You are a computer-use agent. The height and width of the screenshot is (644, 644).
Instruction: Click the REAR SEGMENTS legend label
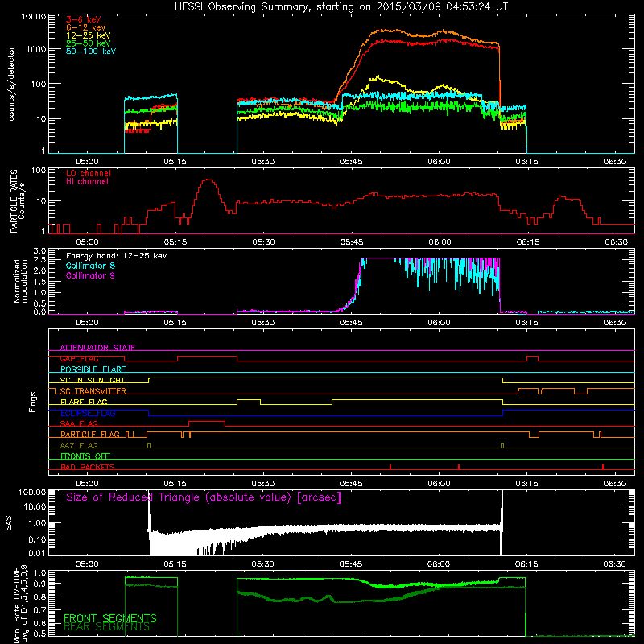click(107, 627)
